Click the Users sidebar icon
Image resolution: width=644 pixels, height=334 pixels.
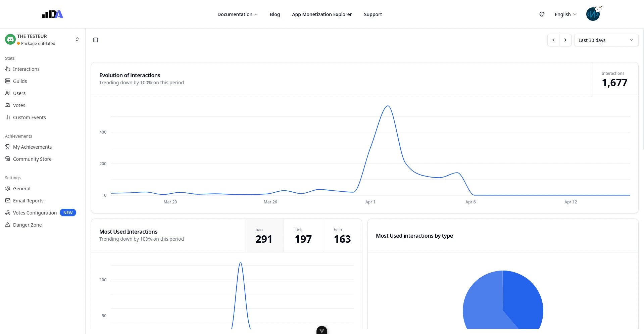point(7,93)
